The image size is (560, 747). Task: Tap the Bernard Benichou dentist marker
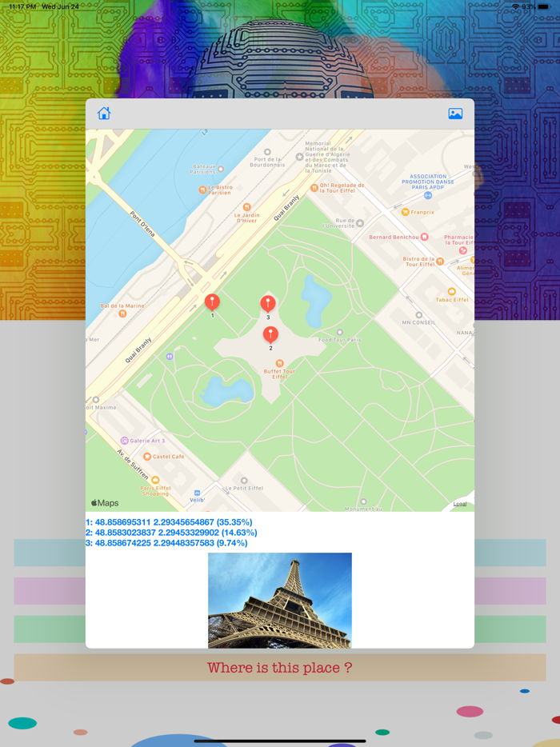[x=424, y=237]
